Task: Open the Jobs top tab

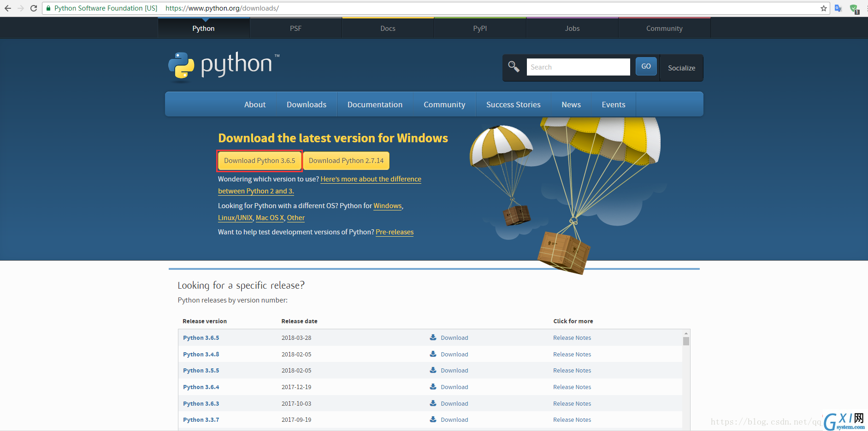Action: pyautogui.click(x=573, y=28)
